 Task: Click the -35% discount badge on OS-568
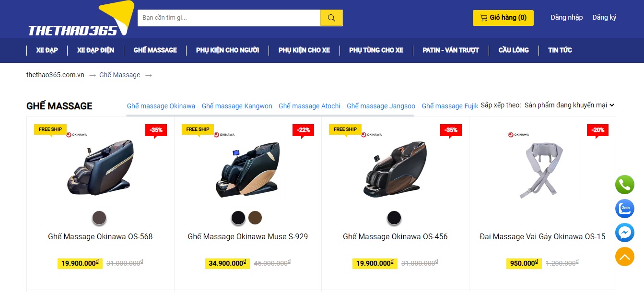156,130
